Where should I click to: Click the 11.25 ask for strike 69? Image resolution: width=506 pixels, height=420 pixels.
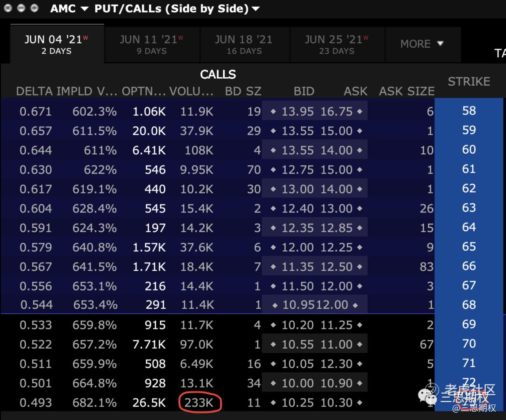click(336, 325)
